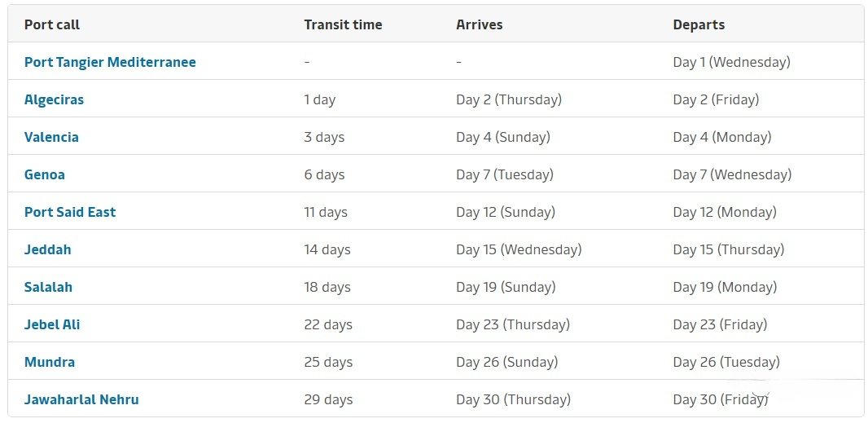Open the Jawaharlal Nehru port link
Screen dimensions: 868x423
[x=81, y=399]
